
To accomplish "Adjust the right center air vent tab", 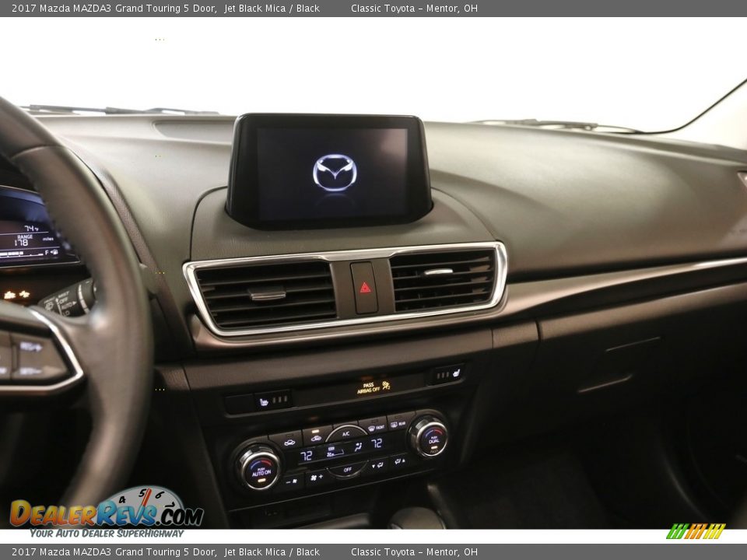I will 438,272.
